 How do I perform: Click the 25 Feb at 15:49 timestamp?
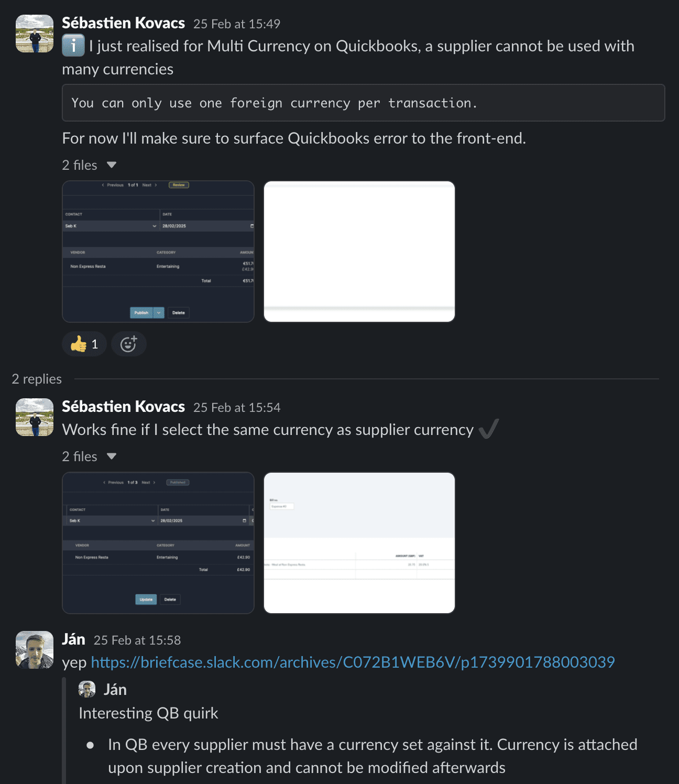point(237,24)
